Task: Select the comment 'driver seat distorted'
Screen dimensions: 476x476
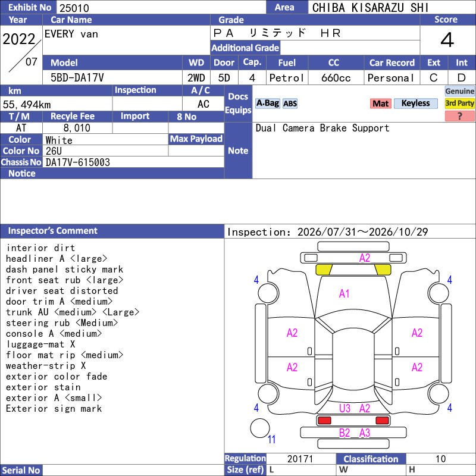Action: (x=62, y=291)
